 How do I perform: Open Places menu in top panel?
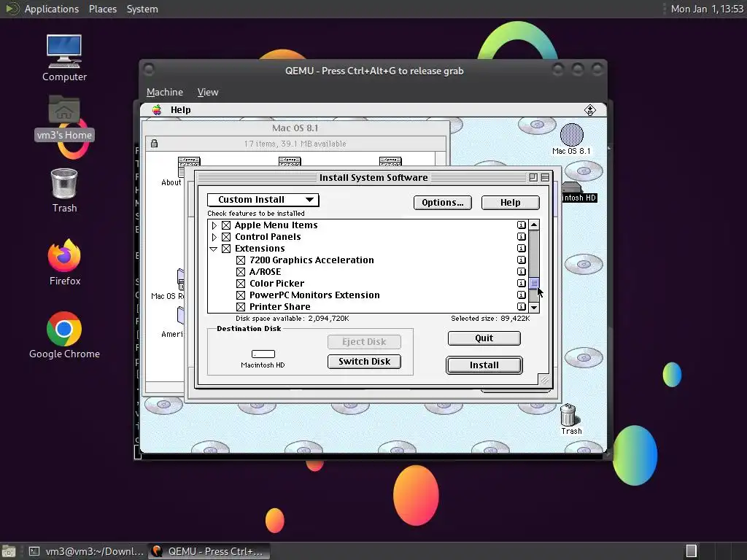pos(102,9)
